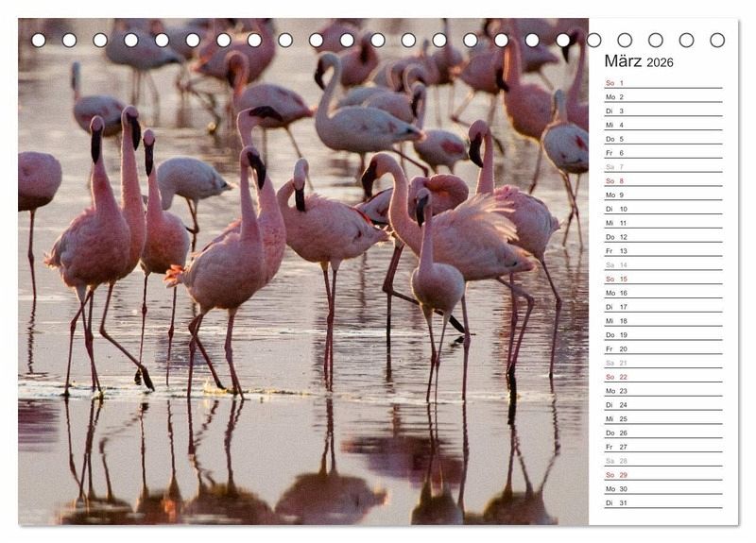This screenshot has width=756, height=543.
Task: Click the März 2026 month heading
Action: click(x=639, y=61)
